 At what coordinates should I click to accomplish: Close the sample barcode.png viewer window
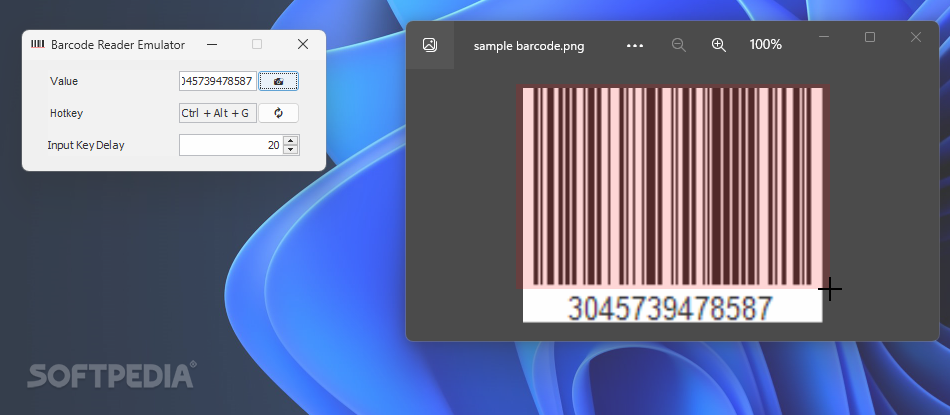click(x=916, y=37)
